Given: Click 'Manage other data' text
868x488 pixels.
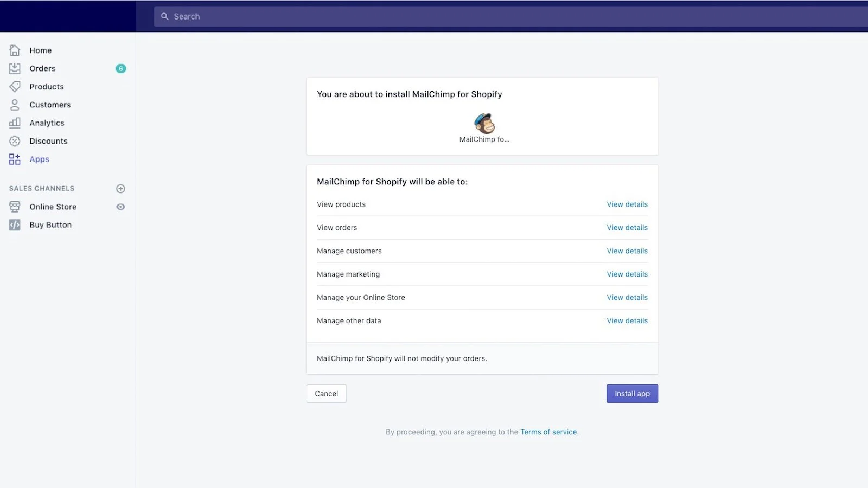Looking at the screenshot, I should click(349, 321).
